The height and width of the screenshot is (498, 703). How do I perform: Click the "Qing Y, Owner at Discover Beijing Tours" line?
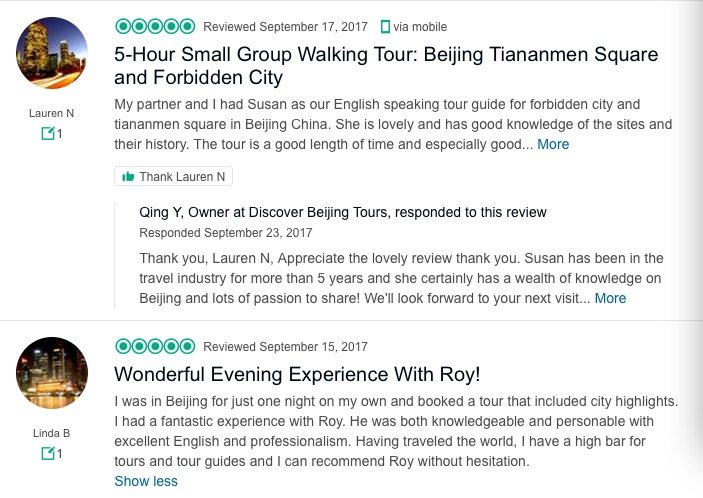coord(343,212)
